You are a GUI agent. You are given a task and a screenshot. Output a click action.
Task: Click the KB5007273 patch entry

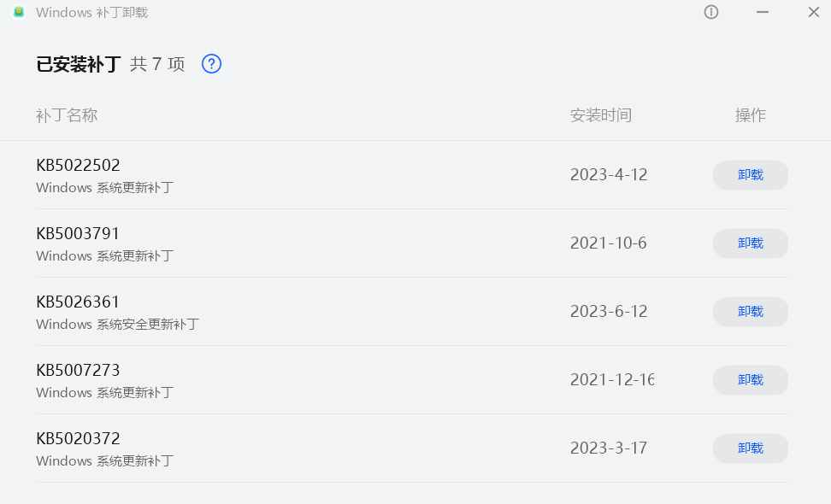[78, 371]
